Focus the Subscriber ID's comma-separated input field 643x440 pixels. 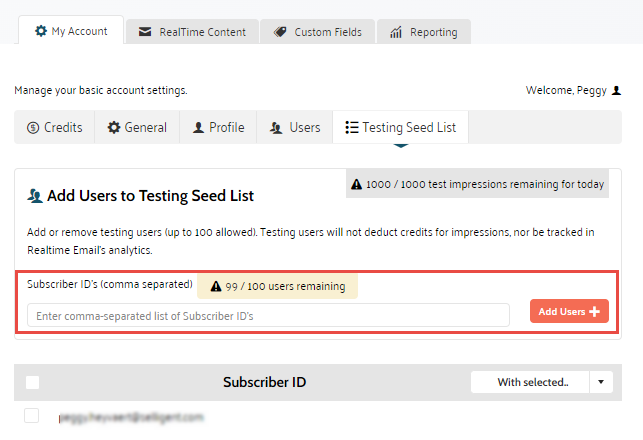(269, 315)
